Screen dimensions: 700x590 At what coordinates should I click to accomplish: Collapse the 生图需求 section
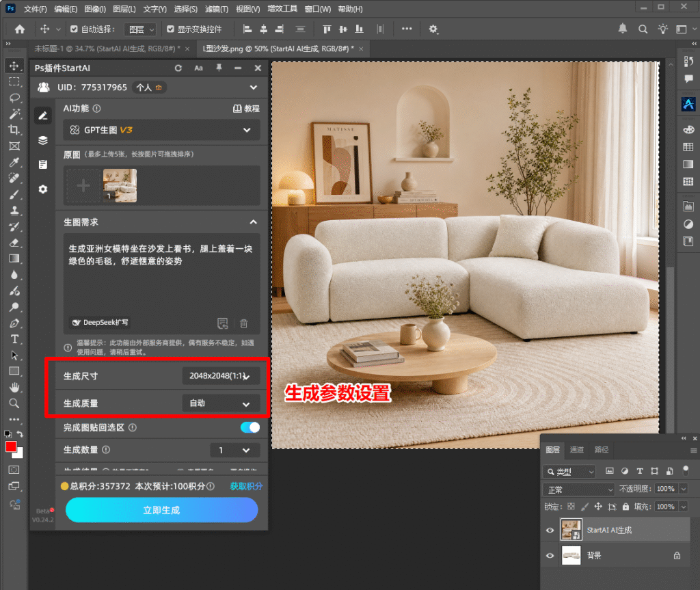[x=253, y=222]
